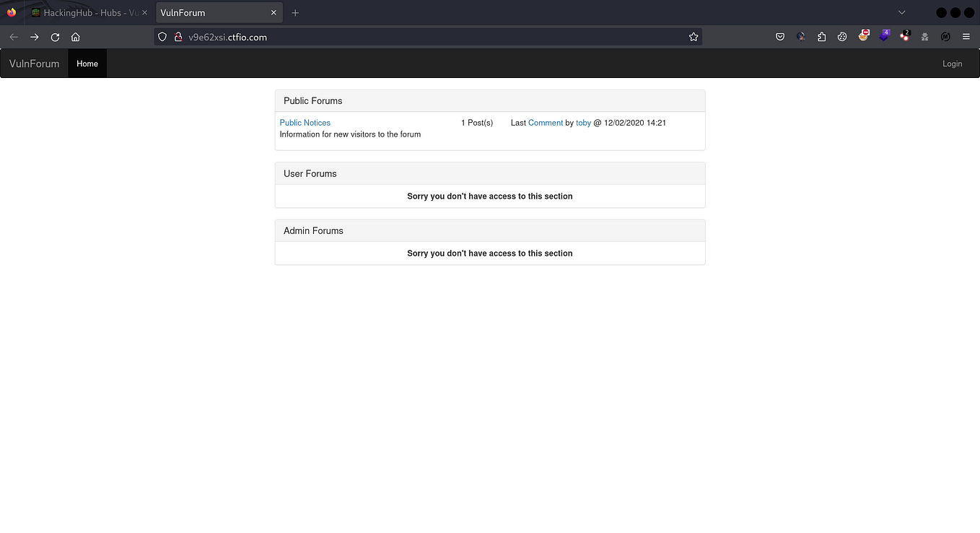Screen dimensions: 980x533
Task: Click the padlock site security icon
Action: (178, 36)
